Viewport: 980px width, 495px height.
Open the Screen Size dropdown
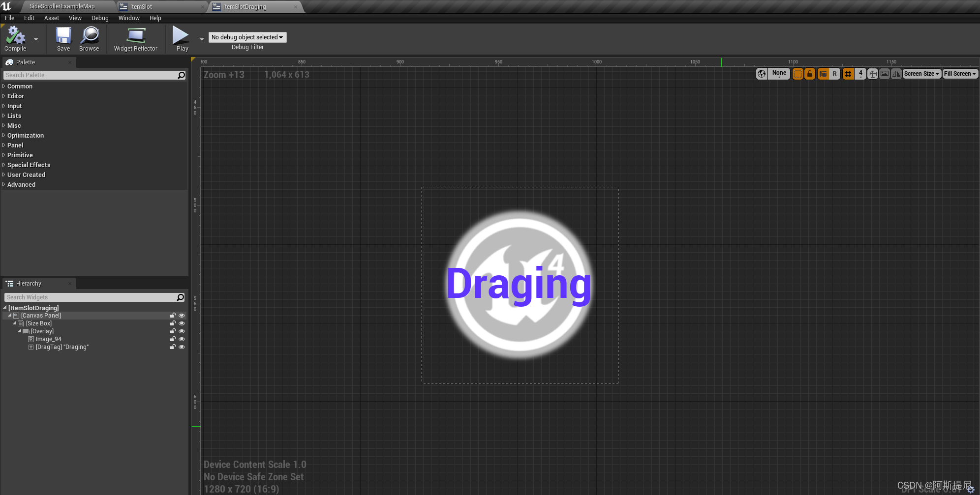922,74
